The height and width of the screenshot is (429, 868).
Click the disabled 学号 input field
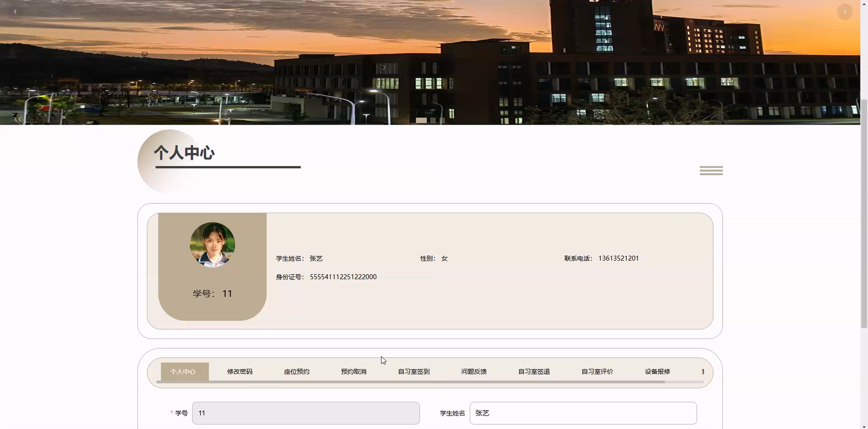[306, 413]
